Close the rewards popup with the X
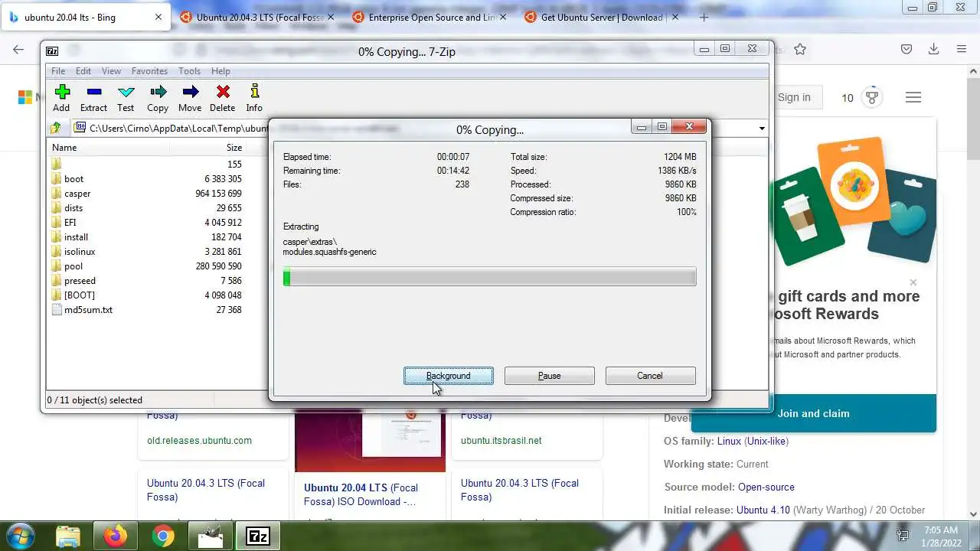The height and width of the screenshot is (551, 980). pyautogui.click(x=913, y=282)
